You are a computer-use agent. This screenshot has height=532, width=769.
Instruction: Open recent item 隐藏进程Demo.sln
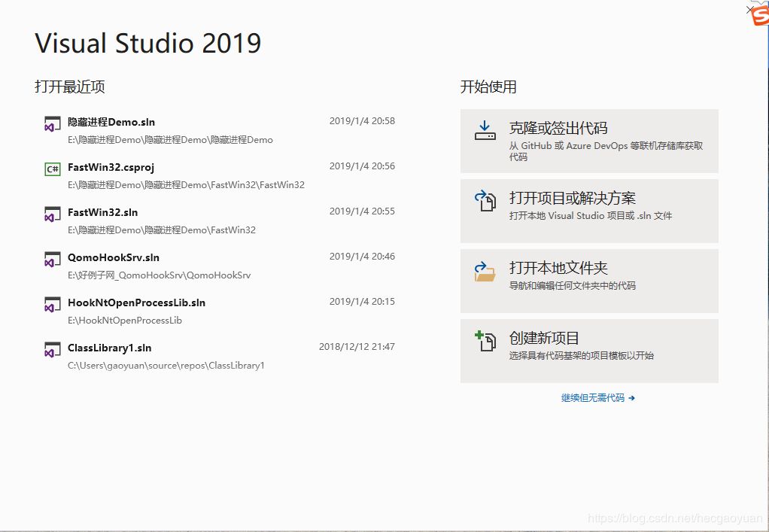[x=220, y=130]
